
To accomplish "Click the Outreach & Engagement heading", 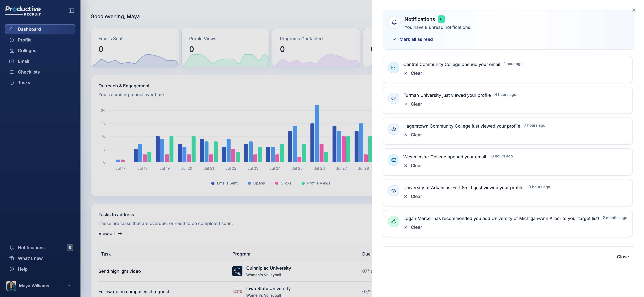I will [x=124, y=86].
